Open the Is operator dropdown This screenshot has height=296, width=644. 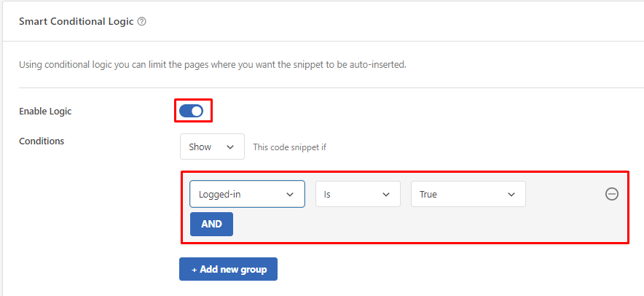(x=357, y=195)
